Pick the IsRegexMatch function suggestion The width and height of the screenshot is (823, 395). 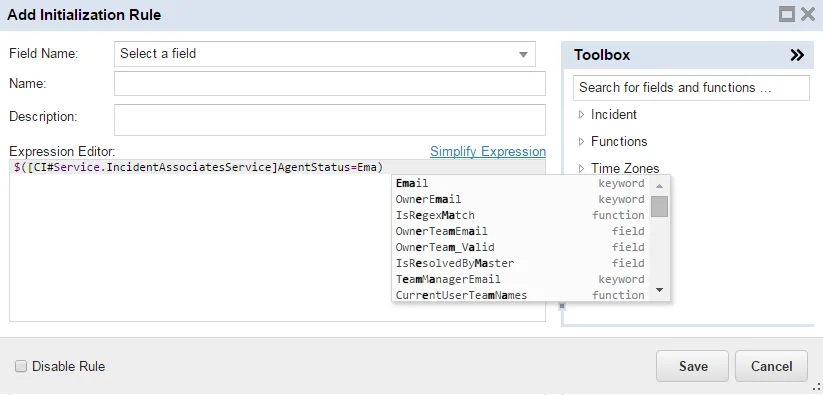tap(520, 215)
